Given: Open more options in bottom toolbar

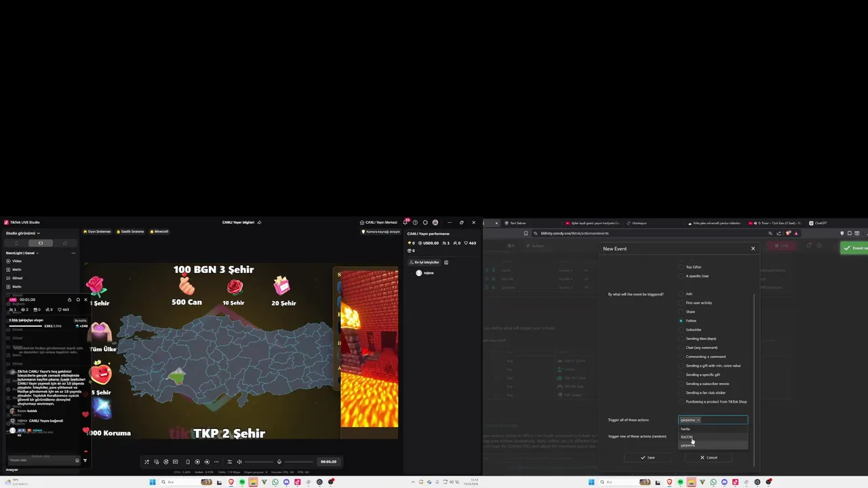Looking at the screenshot, I should pyautogui.click(x=216, y=462).
